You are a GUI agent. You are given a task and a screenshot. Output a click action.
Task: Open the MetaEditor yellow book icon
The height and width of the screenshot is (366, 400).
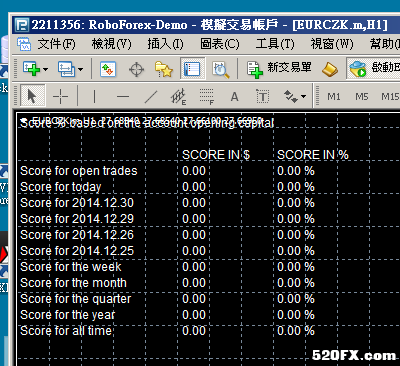tap(330, 69)
